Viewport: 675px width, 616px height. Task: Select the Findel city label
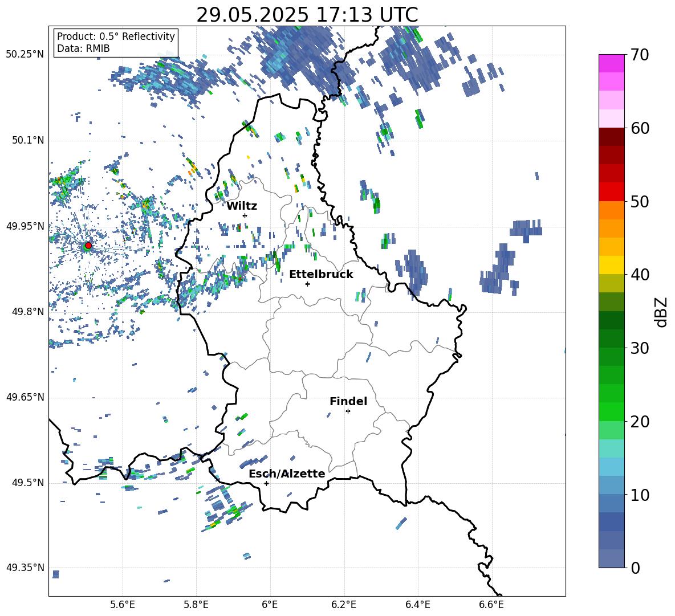(348, 401)
